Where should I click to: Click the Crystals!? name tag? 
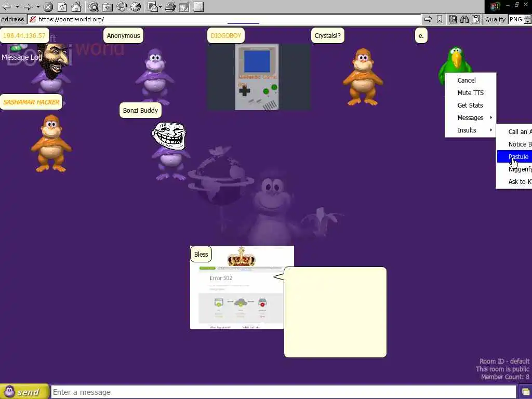point(328,36)
